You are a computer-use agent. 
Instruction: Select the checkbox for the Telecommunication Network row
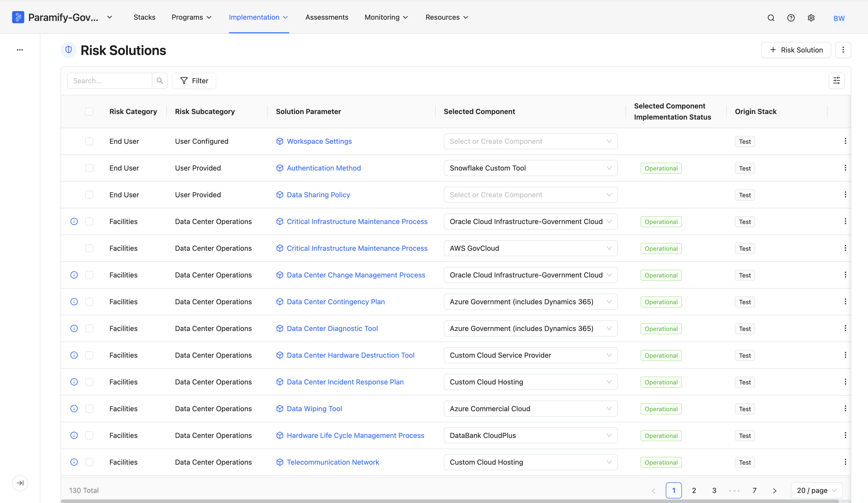[89, 462]
